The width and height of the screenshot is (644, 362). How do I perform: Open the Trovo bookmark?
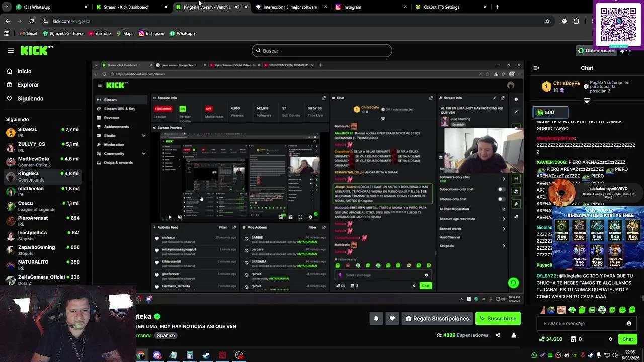[x=62, y=34]
